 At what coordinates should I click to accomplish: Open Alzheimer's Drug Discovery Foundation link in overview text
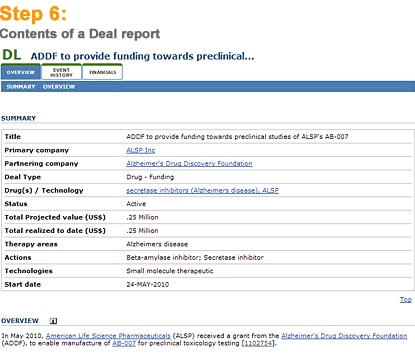[344, 336]
